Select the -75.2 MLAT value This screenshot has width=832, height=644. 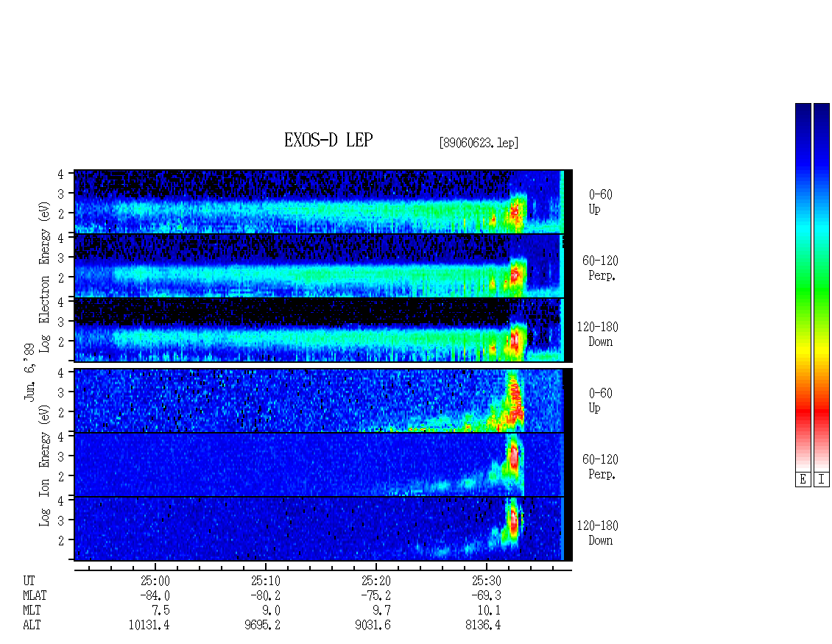376,595
